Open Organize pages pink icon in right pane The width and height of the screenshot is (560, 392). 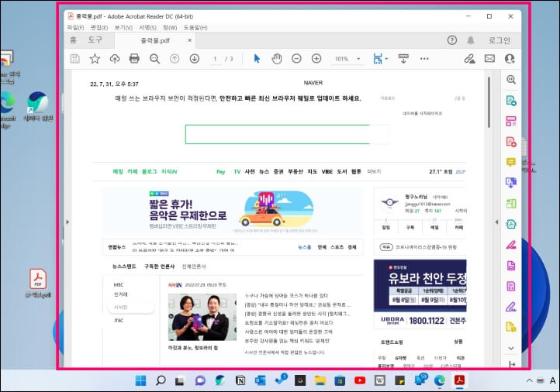(511, 122)
